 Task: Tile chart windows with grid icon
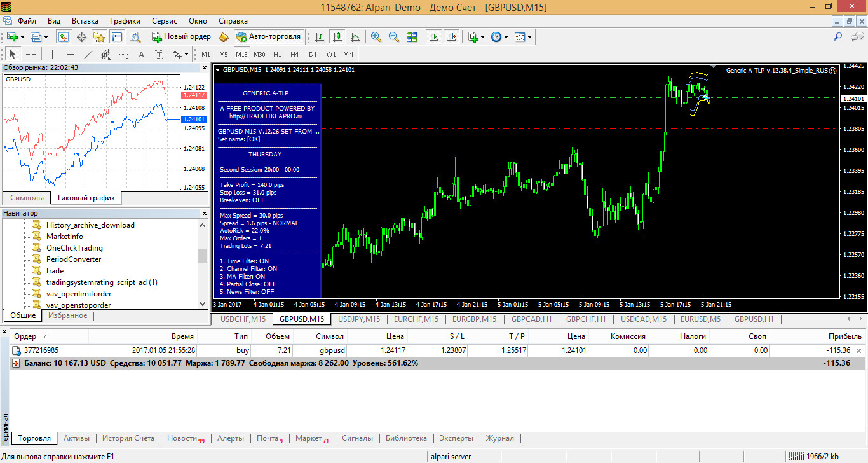[412, 37]
